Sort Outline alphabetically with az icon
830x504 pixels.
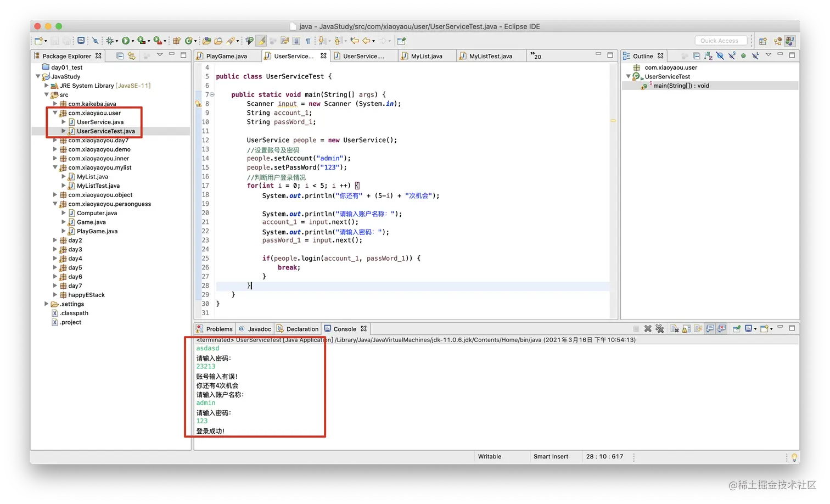708,55
